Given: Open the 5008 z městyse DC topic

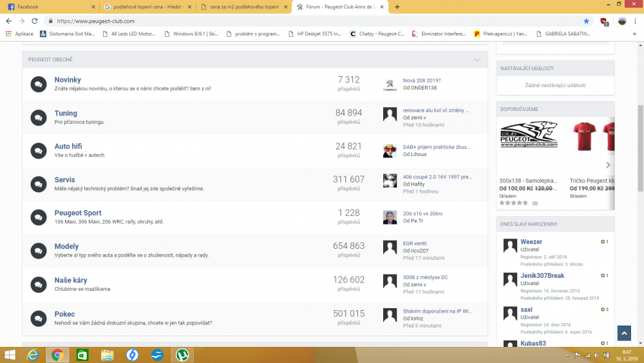Looking at the screenshot, I should click(425, 277).
